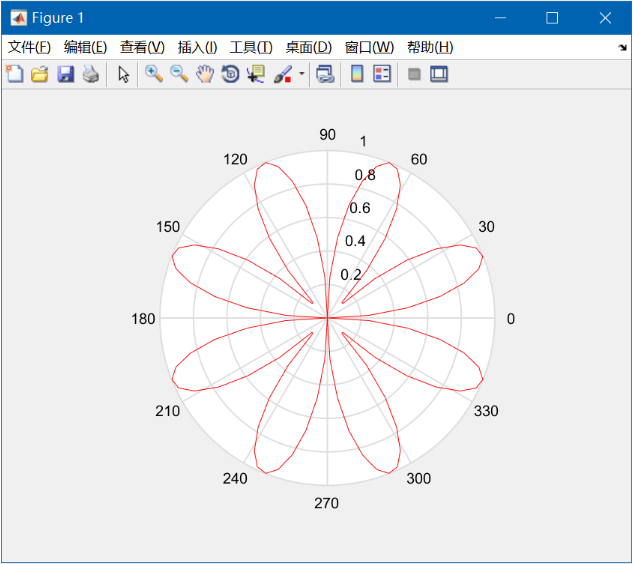Open the 帮助(H) menu
Screen dimensions: 633x564
click(x=430, y=47)
